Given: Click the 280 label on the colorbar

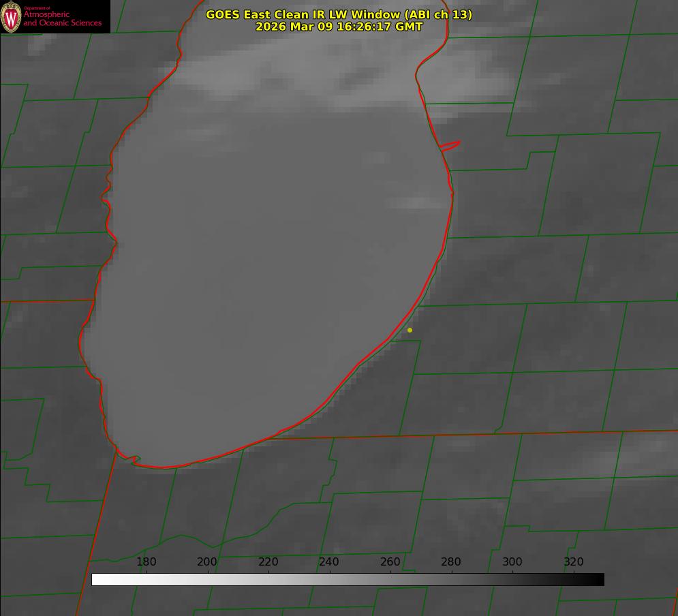Looking at the screenshot, I should coord(451,562).
